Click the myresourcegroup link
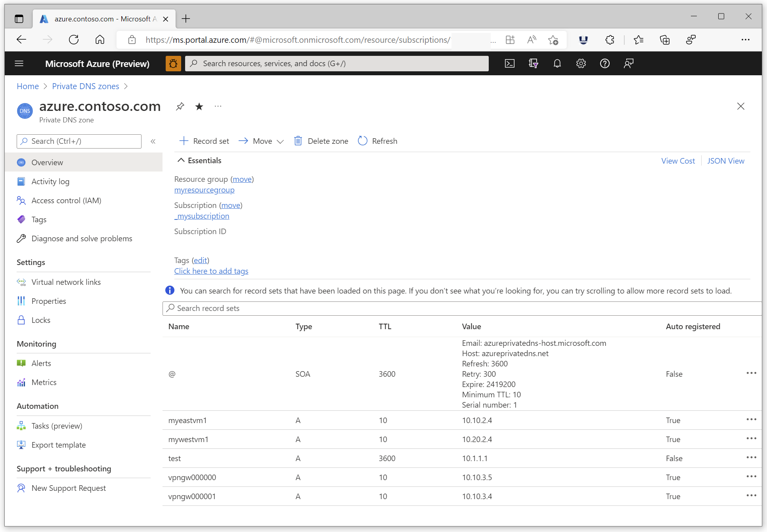Screen dimensions: 767x532 click(204, 190)
